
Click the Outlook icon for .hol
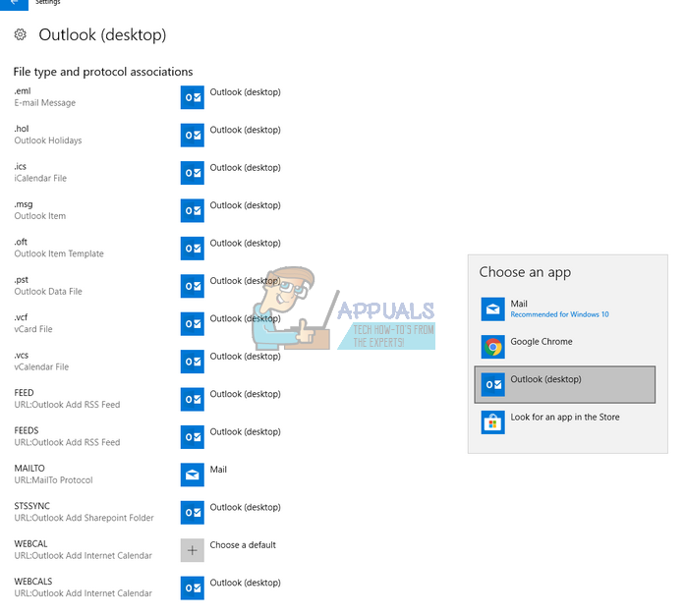click(192, 135)
